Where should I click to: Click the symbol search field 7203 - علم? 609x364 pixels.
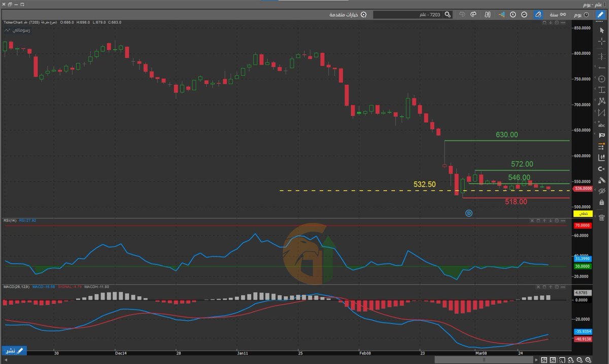tap(408, 15)
